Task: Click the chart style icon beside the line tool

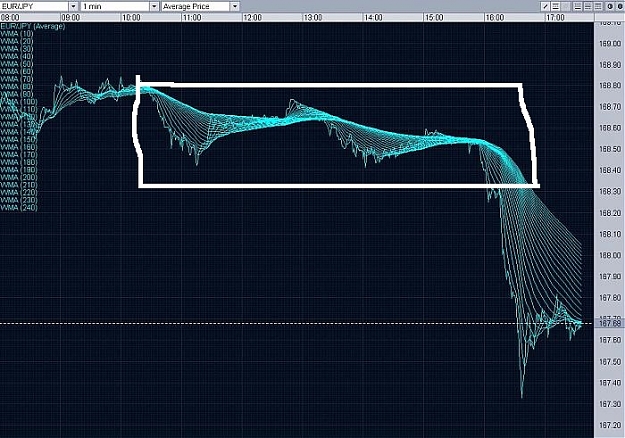Action: (x=555, y=6)
